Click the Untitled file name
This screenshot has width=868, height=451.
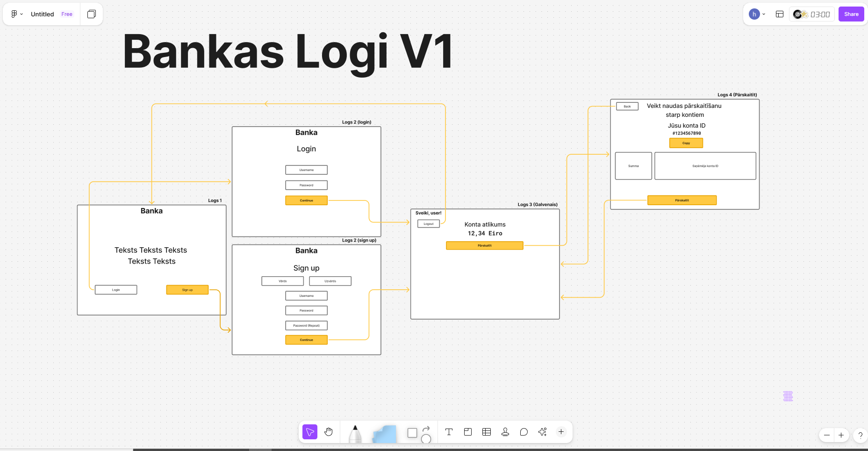(42, 14)
